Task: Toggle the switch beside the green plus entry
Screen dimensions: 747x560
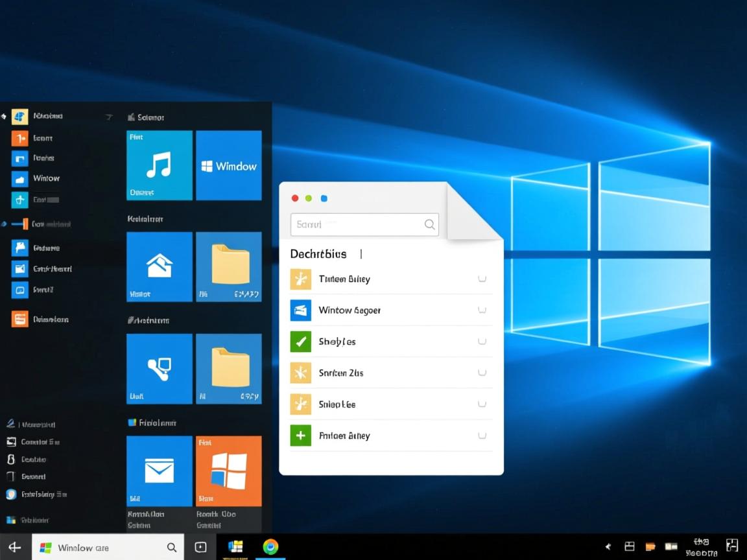Action: 482,436
